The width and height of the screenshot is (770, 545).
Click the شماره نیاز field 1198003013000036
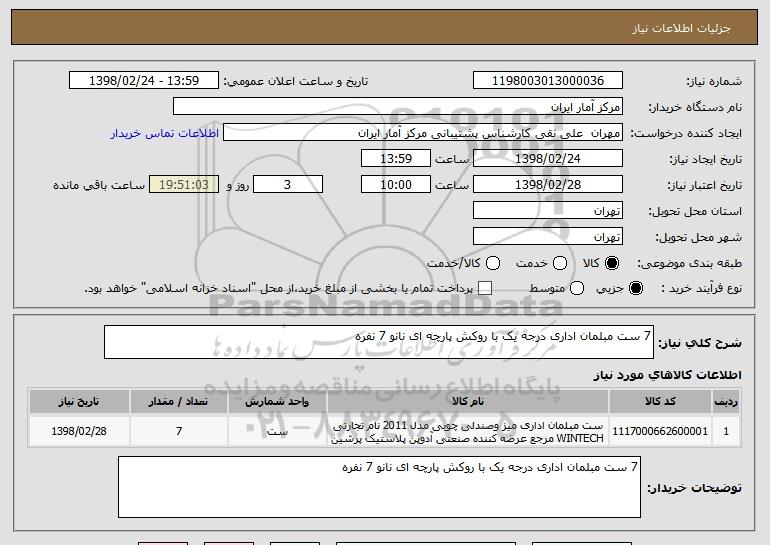[548, 80]
